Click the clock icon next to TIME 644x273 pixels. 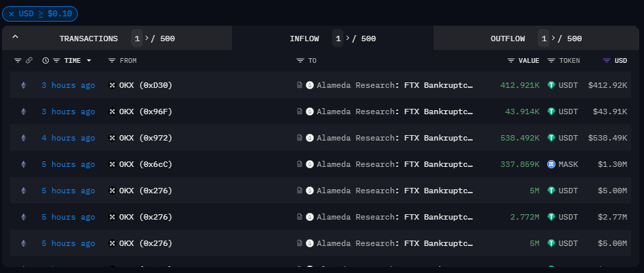[x=45, y=61]
